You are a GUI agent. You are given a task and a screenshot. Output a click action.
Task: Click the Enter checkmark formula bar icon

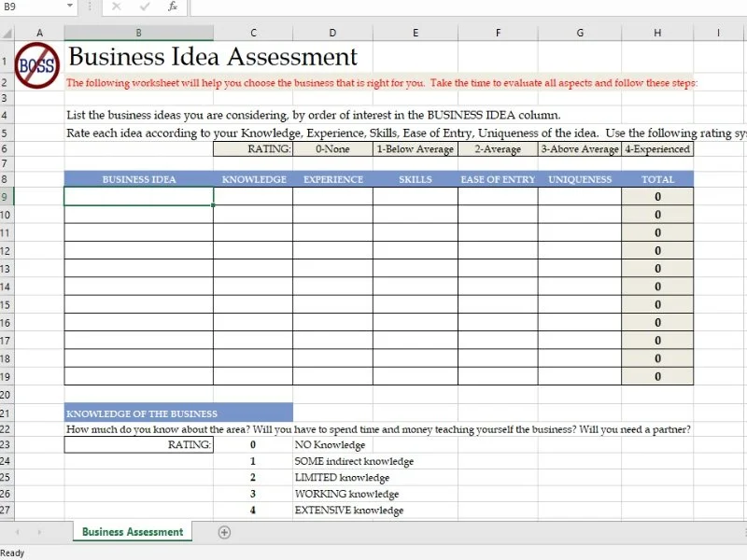click(x=145, y=7)
